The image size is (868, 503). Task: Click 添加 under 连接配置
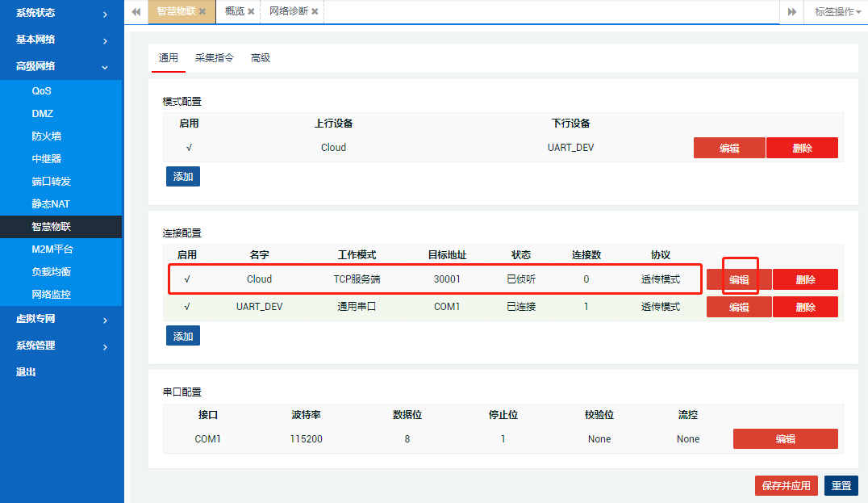(182, 335)
